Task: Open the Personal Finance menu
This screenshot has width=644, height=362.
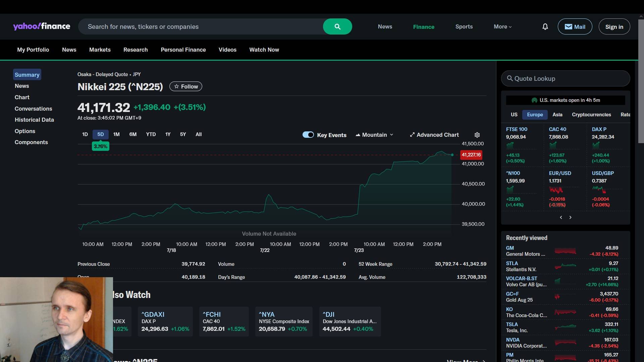Action: tap(183, 50)
